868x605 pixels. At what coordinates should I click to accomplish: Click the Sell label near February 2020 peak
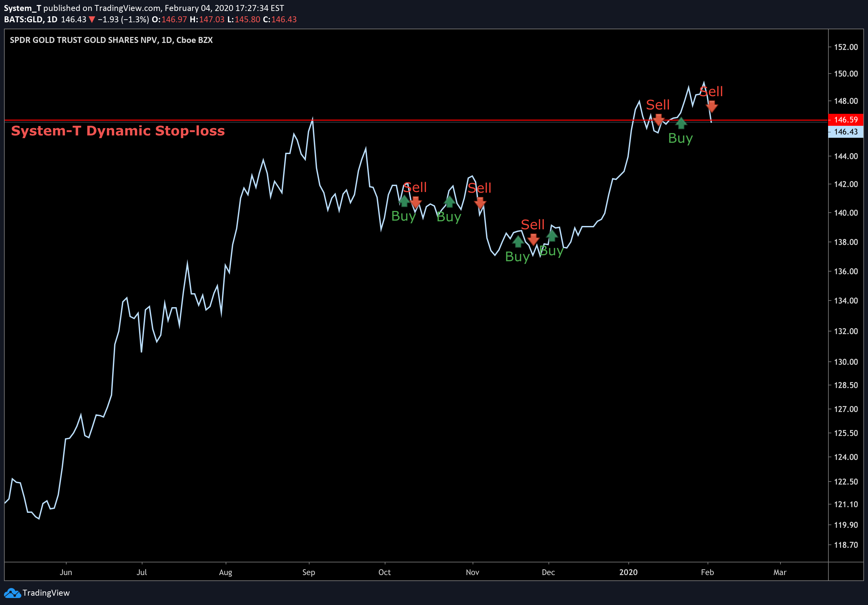pos(711,92)
